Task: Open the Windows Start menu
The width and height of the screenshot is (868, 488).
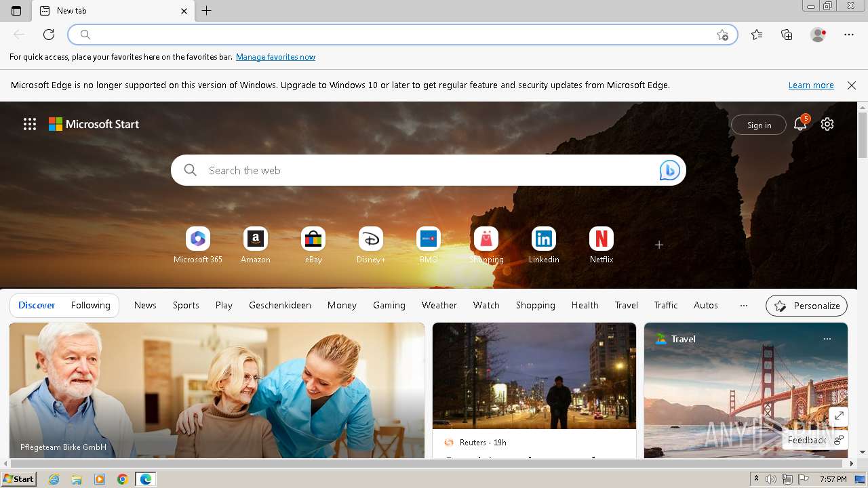Action: click(18, 479)
